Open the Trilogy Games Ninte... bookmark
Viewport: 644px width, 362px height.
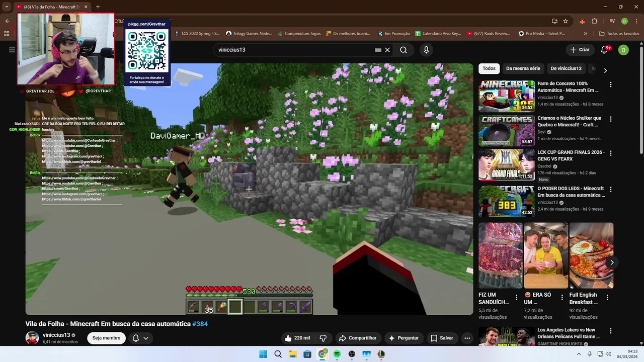tap(249, 34)
